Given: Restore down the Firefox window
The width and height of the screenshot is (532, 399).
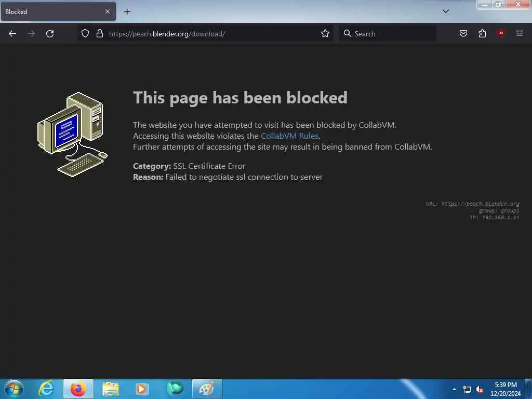Looking at the screenshot, I should click(498, 4).
